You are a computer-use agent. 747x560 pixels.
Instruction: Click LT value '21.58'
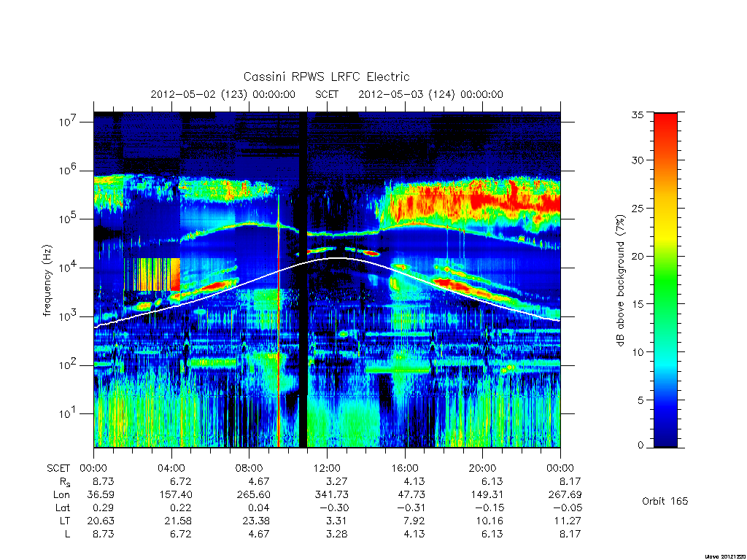point(178,521)
